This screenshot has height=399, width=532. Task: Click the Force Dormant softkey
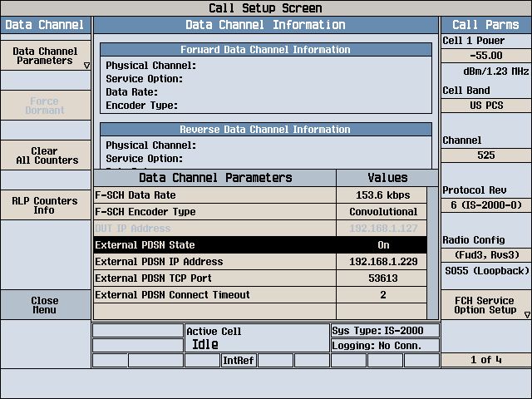pyautogui.click(x=46, y=106)
